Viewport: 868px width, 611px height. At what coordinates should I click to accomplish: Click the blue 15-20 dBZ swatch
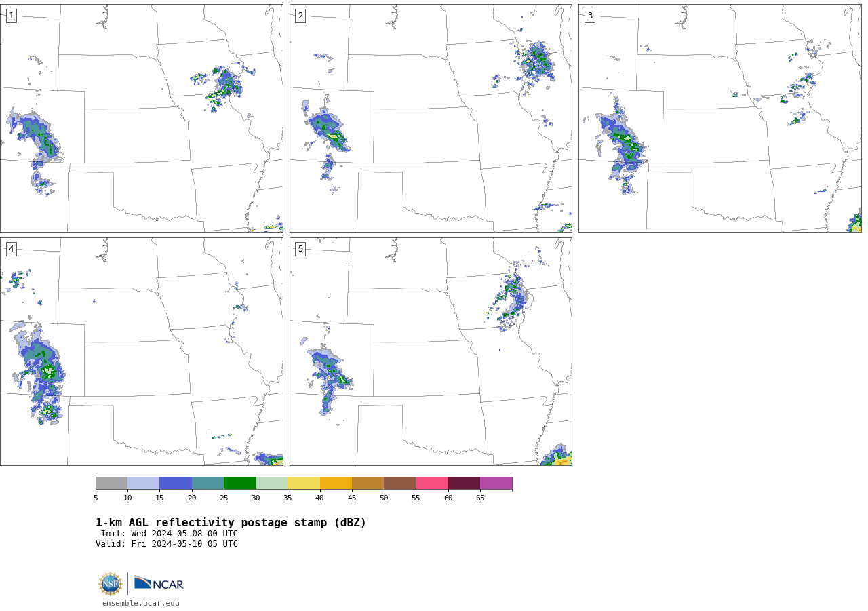176,483
